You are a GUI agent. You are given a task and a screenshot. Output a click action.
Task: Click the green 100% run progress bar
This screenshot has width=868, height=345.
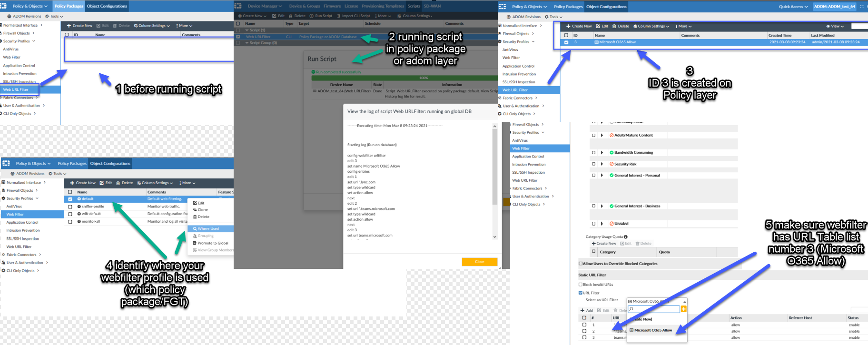[x=404, y=78]
